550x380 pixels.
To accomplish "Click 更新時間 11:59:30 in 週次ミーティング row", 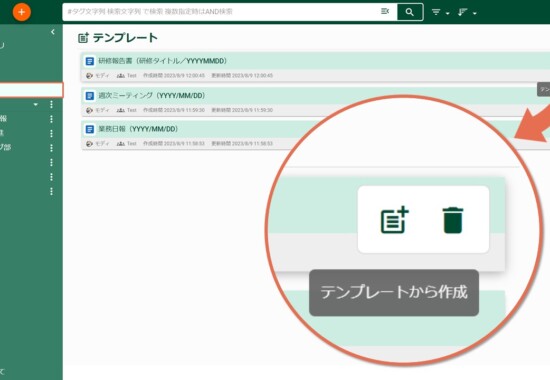I will pyautogui.click(x=242, y=110).
